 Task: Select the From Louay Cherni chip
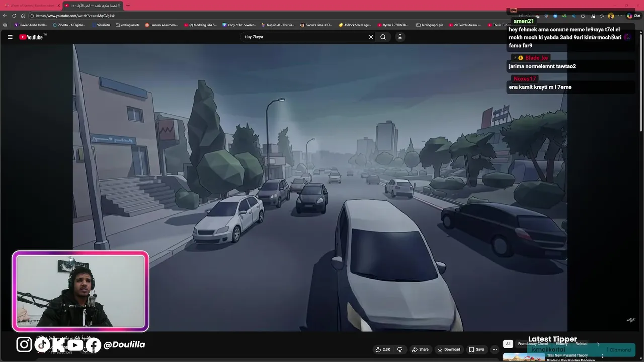[x=533, y=344]
